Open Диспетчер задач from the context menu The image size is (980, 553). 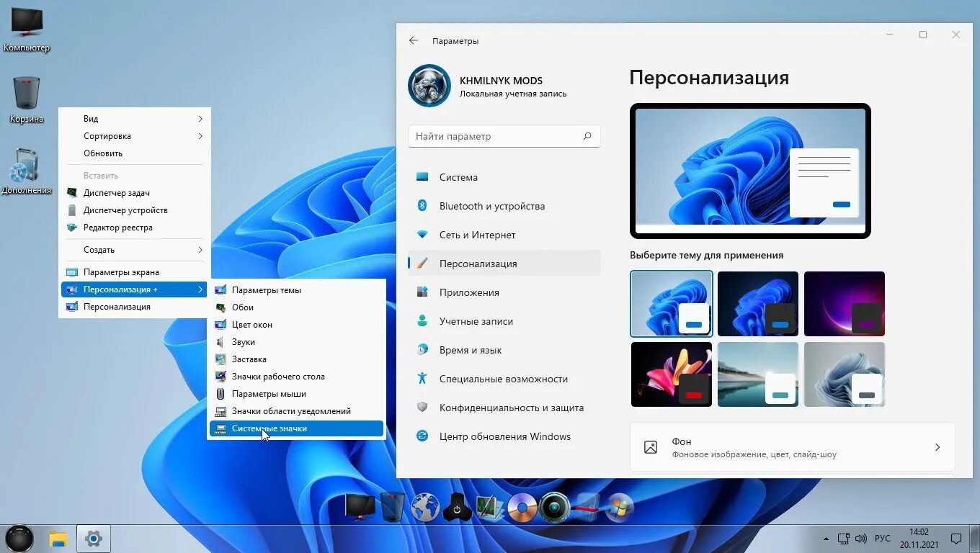pyautogui.click(x=135, y=193)
